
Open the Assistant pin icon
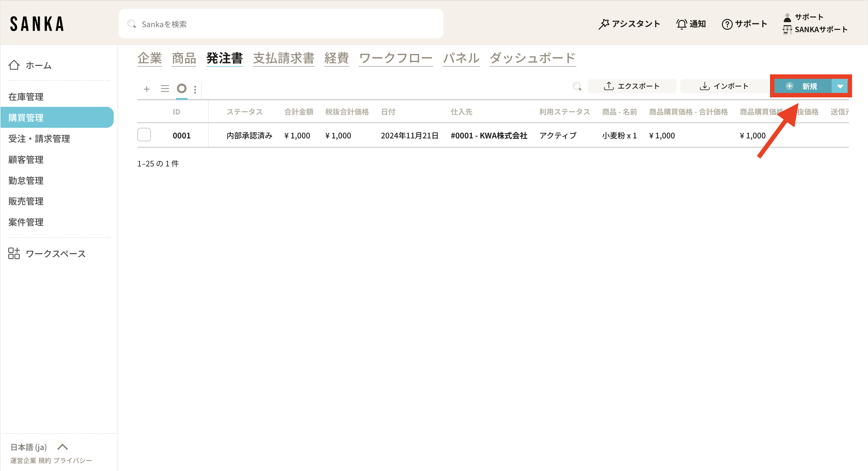(603, 24)
